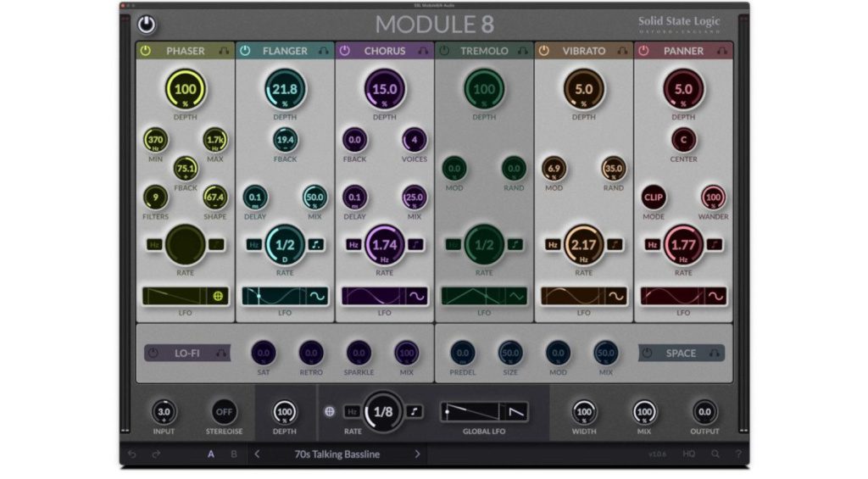Screen dimensions: 868x479
Task: Solo the Flanger module with headphones icon
Action: [x=323, y=50]
